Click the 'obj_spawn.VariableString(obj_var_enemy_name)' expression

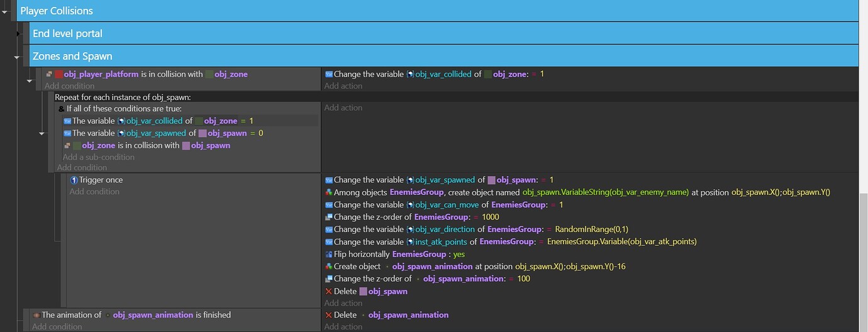tap(606, 192)
